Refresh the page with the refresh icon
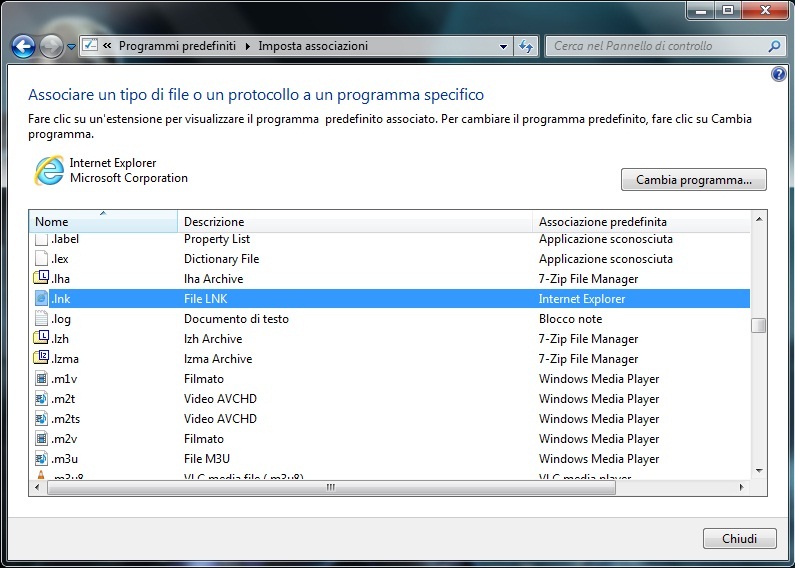This screenshot has width=795, height=568. [526, 47]
